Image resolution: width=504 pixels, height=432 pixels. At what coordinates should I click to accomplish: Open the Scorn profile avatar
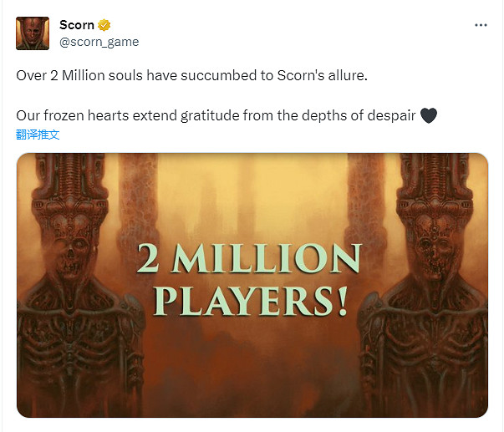33,33
